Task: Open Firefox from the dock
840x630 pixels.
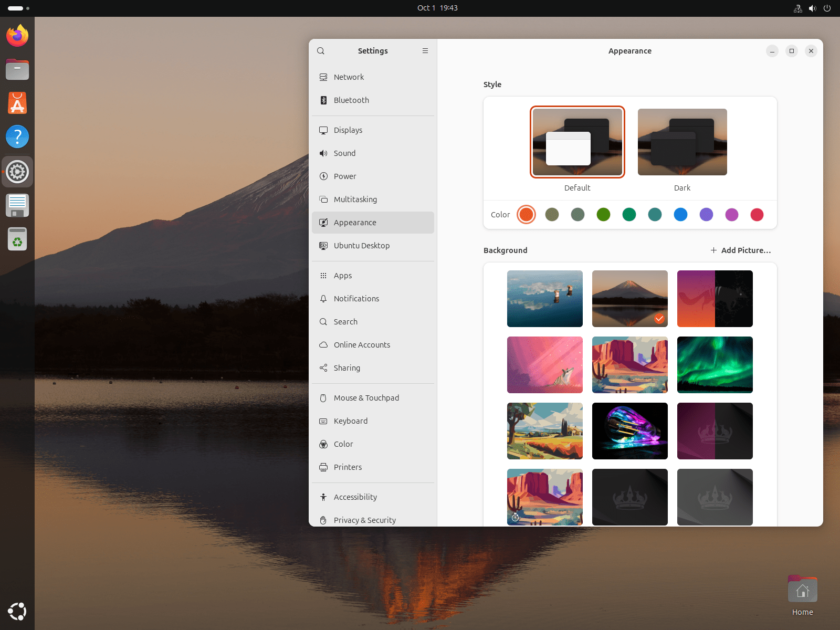Action: click(x=17, y=36)
